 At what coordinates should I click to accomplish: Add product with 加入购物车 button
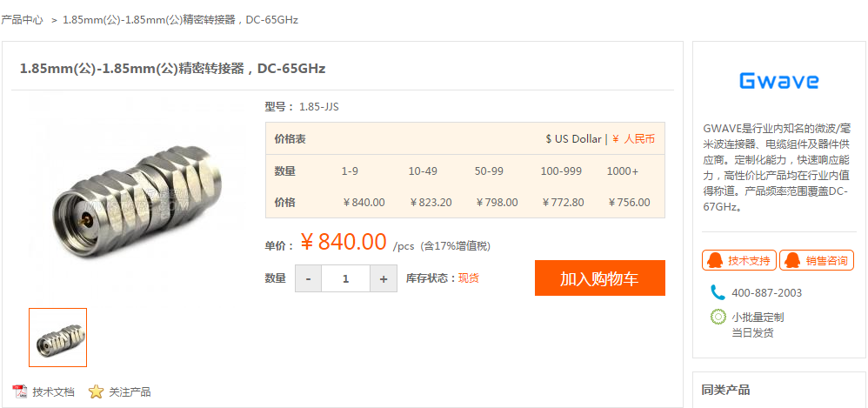coord(599,278)
